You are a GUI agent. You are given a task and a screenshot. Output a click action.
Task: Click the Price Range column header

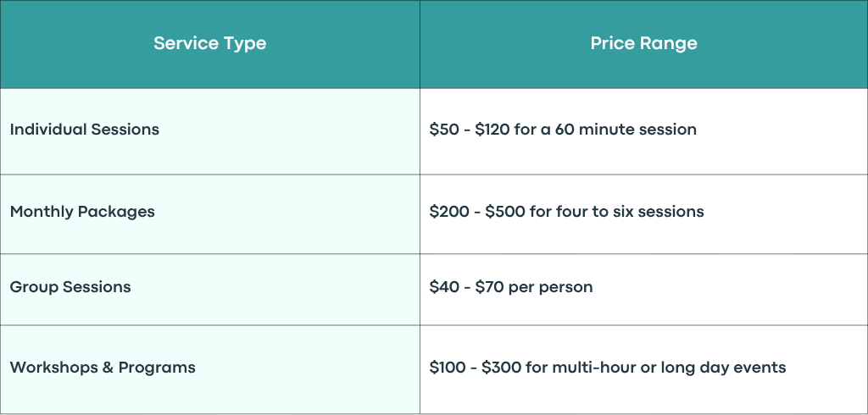point(644,44)
